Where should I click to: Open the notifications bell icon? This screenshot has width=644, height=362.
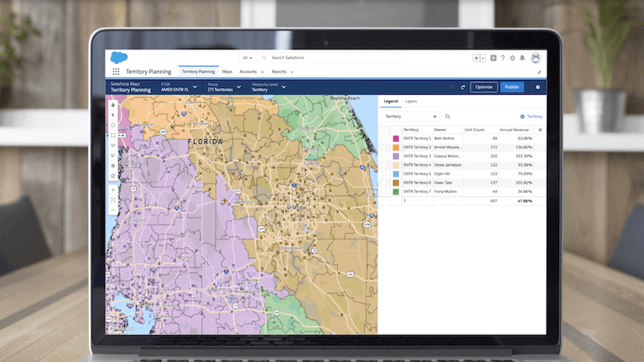pyautogui.click(x=522, y=58)
